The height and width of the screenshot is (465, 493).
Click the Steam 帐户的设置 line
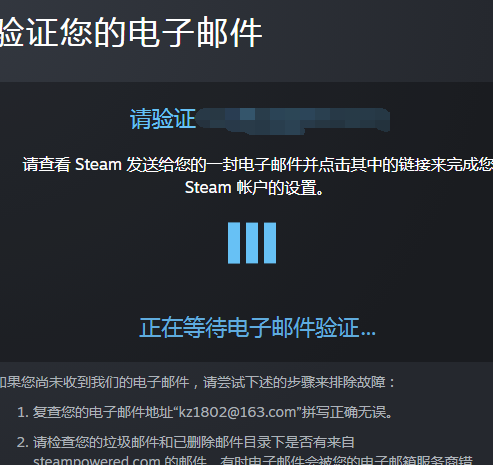[254, 187]
